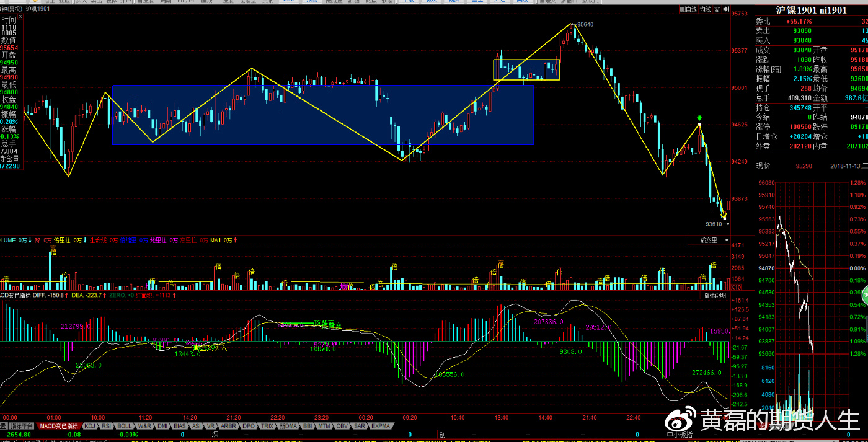Switch to the OBV indicator tab

342,426
